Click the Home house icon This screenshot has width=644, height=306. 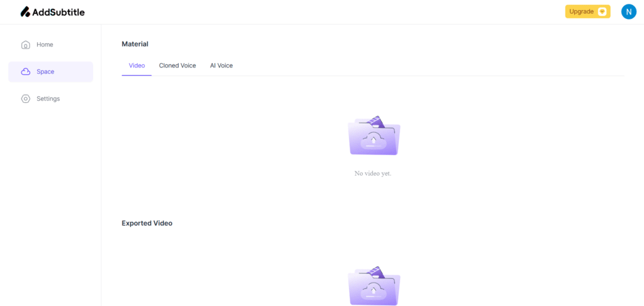(26, 45)
